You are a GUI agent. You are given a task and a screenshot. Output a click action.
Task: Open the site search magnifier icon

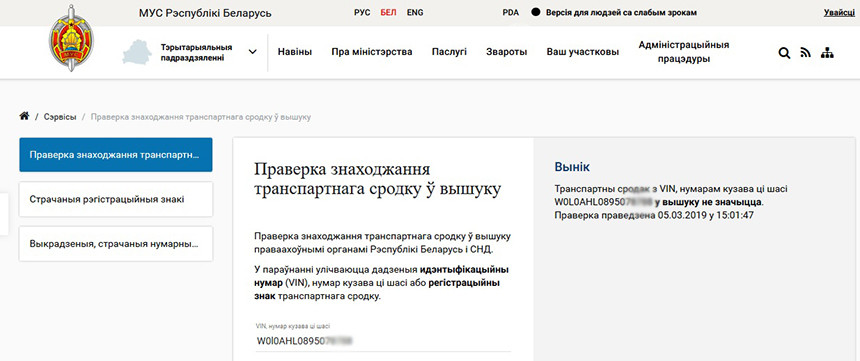tap(784, 53)
